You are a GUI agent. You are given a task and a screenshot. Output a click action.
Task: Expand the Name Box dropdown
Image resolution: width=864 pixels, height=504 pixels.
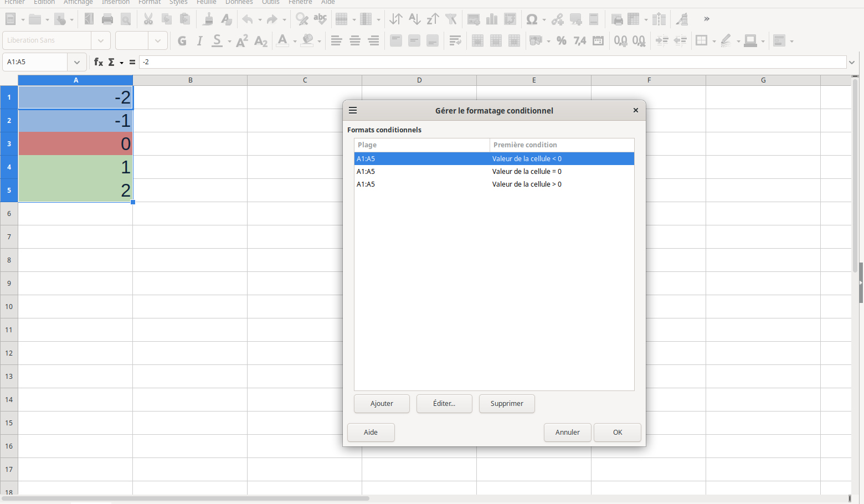pos(77,62)
